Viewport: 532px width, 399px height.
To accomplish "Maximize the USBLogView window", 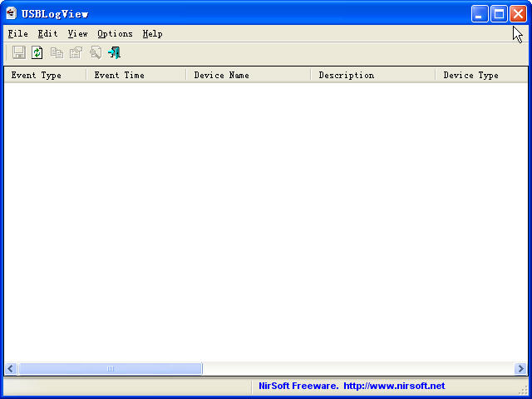I will (499, 13).
